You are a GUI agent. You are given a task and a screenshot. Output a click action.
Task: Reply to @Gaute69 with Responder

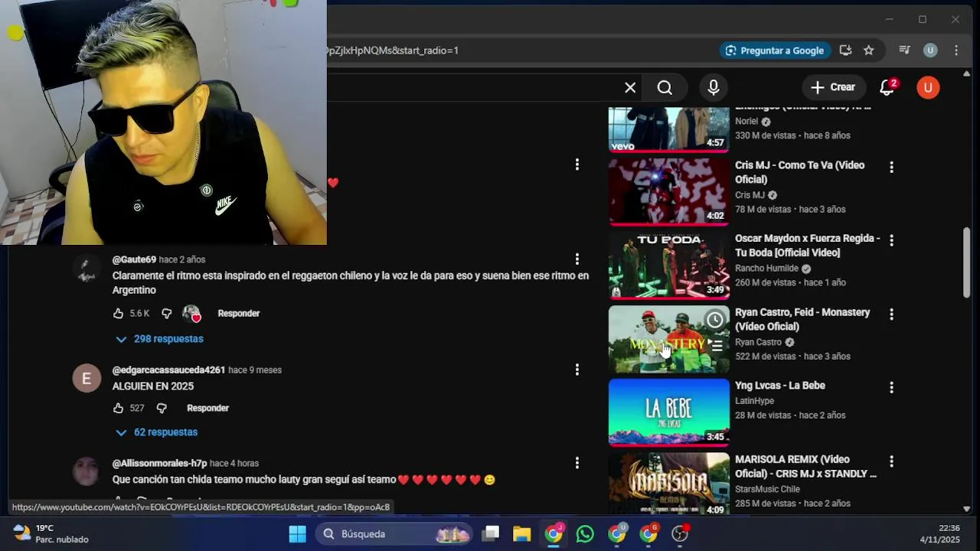239,314
